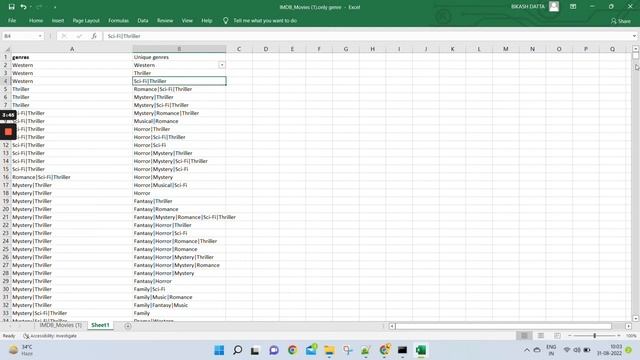The width and height of the screenshot is (640, 360).
Task: Click the Redo arrow icon
Action: [x=39, y=7]
